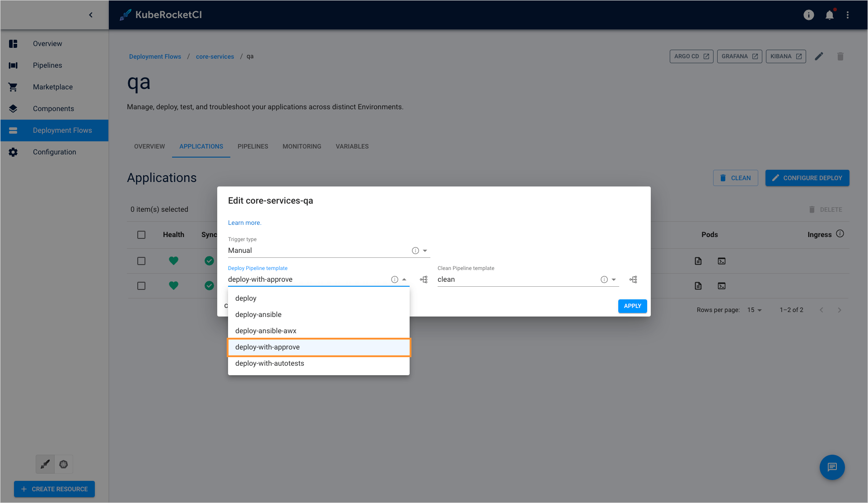This screenshot has width=868, height=503.
Task: Switch to the MONITORING tab
Action: click(x=302, y=146)
